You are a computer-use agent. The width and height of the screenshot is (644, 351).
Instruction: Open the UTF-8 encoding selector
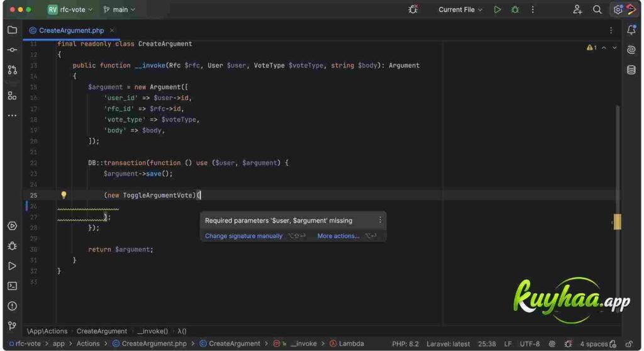coord(530,343)
